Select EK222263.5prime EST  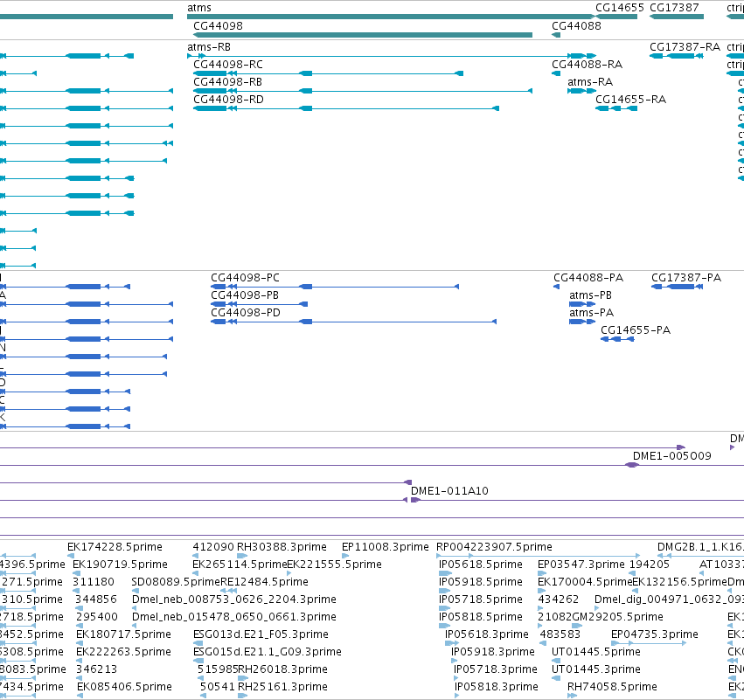(123, 652)
